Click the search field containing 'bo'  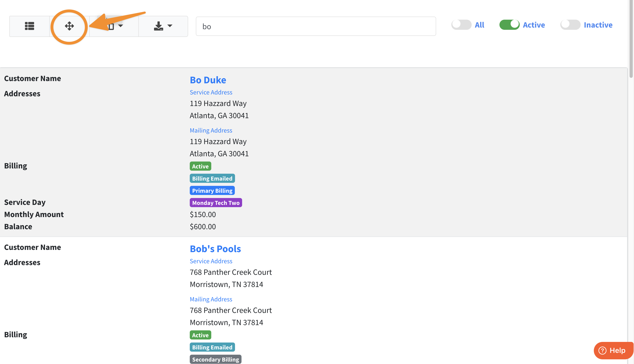pyautogui.click(x=316, y=26)
